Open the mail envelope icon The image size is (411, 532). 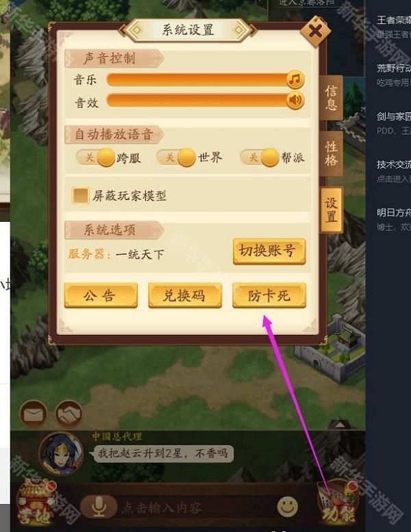pos(34,414)
